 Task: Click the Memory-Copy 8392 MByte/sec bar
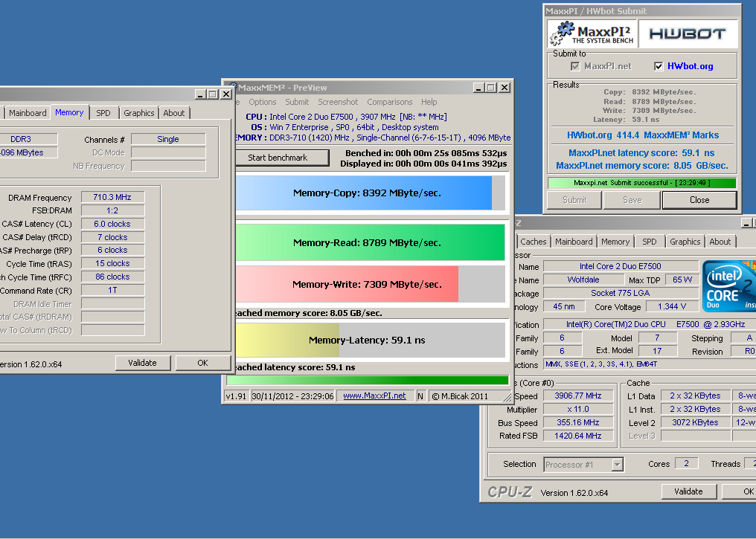(371, 193)
